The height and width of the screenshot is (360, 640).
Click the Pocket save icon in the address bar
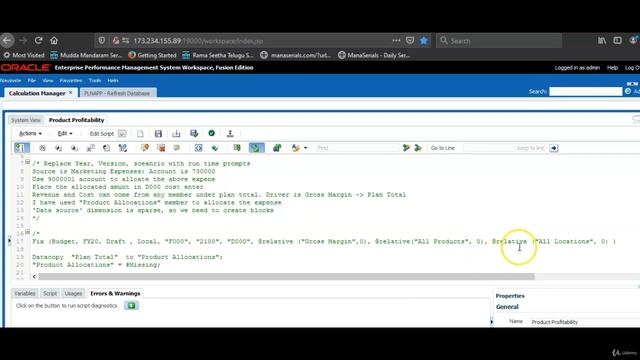coord(410,40)
